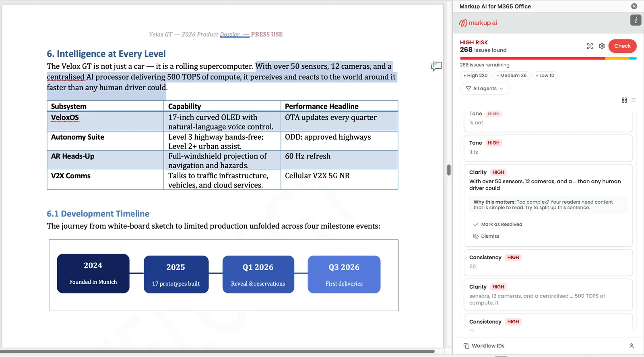The height and width of the screenshot is (357, 644).
Task: Click the 'AR Heads-Up' table cell
Action: pyautogui.click(x=105, y=160)
